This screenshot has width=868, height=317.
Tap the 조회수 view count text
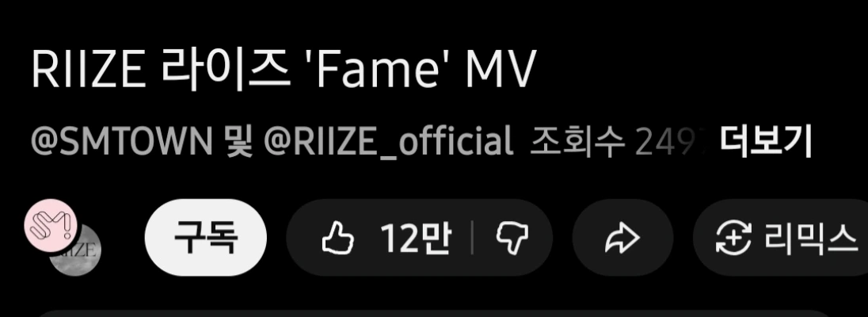click(x=577, y=142)
